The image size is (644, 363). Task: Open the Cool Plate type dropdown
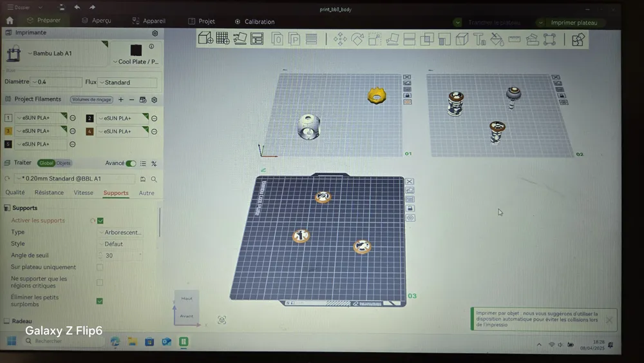pos(136,62)
